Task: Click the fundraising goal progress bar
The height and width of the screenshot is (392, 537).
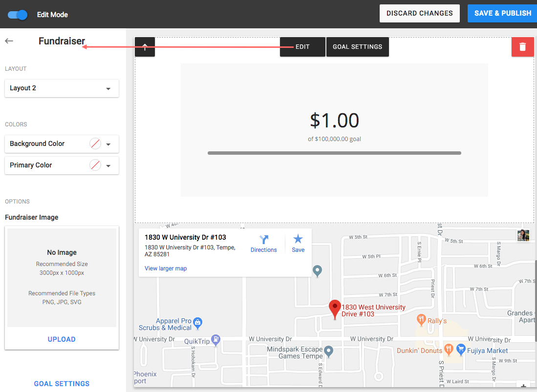Action: click(334, 152)
